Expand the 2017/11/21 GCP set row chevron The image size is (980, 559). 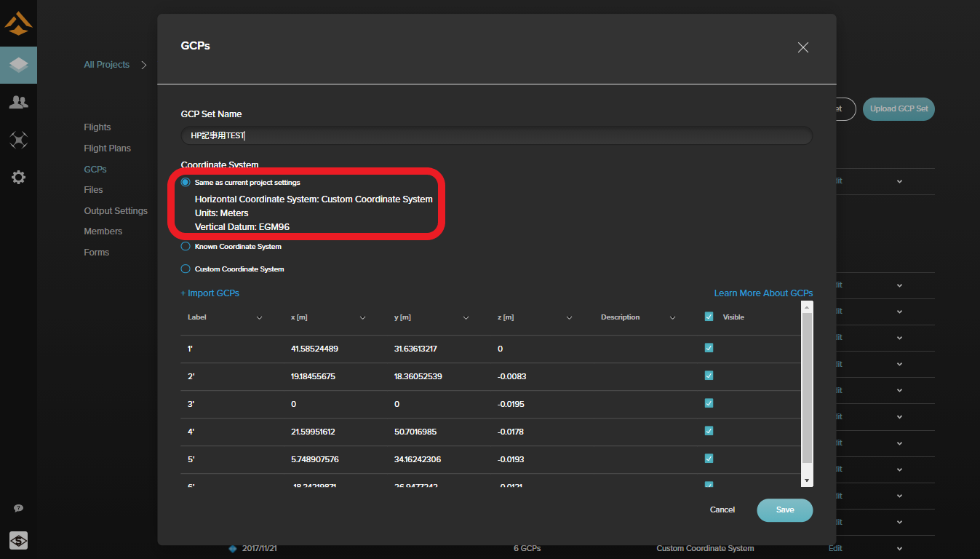click(899, 548)
